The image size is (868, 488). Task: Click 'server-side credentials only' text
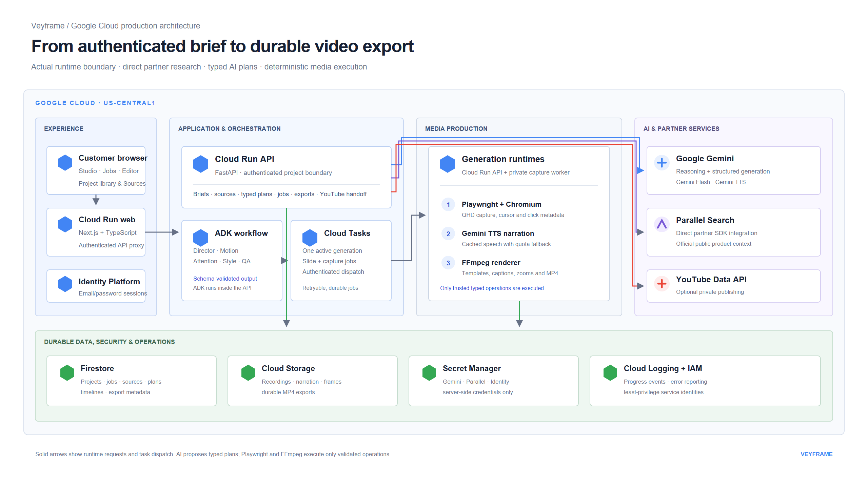click(478, 392)
